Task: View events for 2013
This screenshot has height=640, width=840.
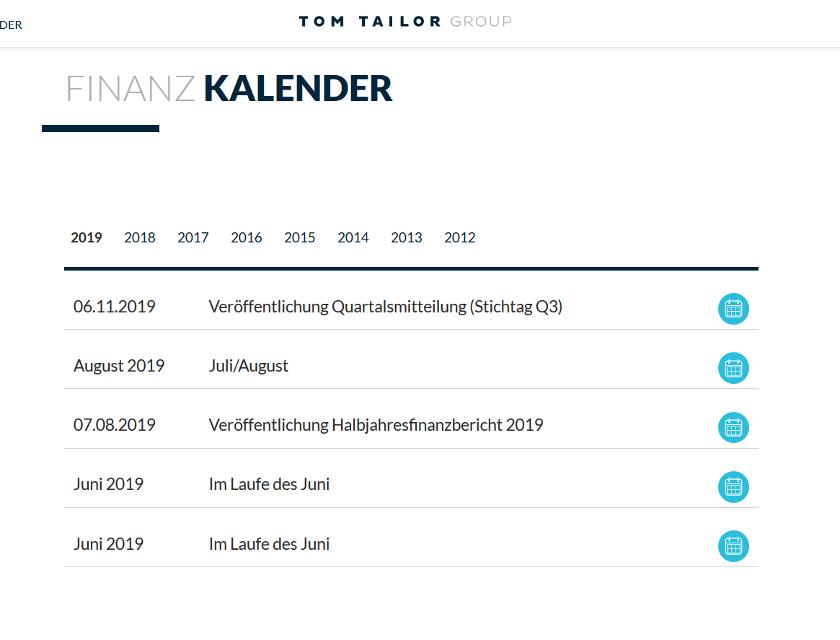Action: [407, 237]
